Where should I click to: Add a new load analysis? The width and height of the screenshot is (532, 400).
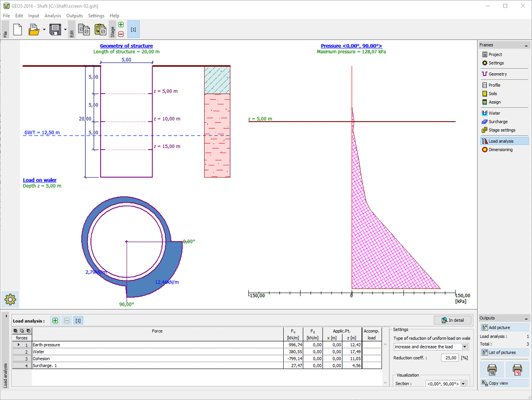pos(55,321)
